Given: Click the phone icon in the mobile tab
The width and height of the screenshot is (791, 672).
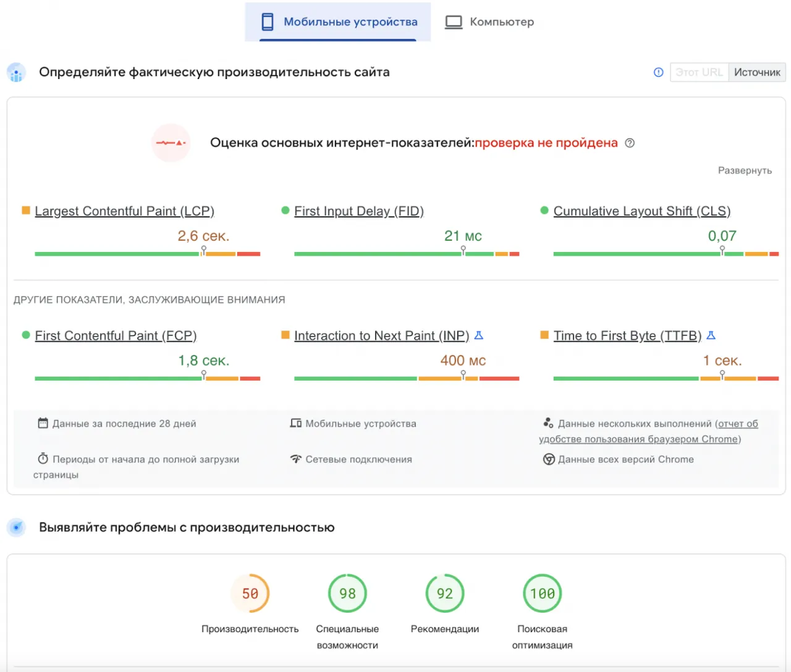Looking at the screenshot, I should pos(268,22).
